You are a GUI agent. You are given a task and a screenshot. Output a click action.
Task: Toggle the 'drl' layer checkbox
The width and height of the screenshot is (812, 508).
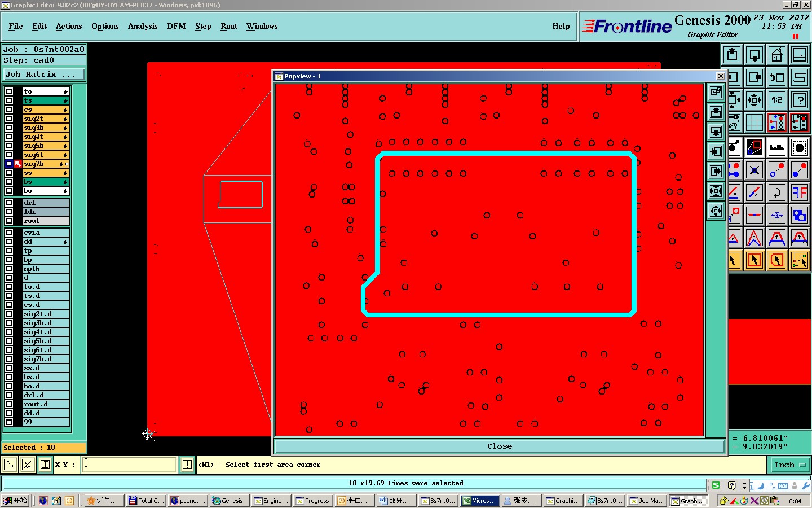click(9, 203)
